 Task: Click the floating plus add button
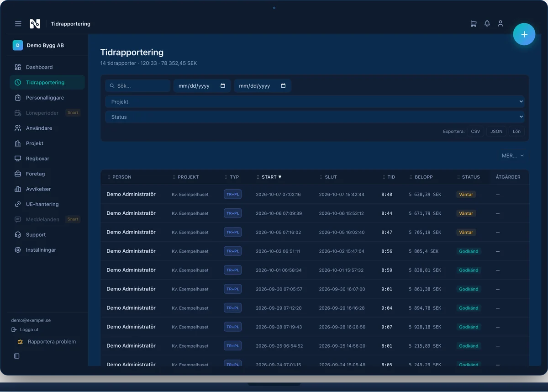[x=524, y=34]
